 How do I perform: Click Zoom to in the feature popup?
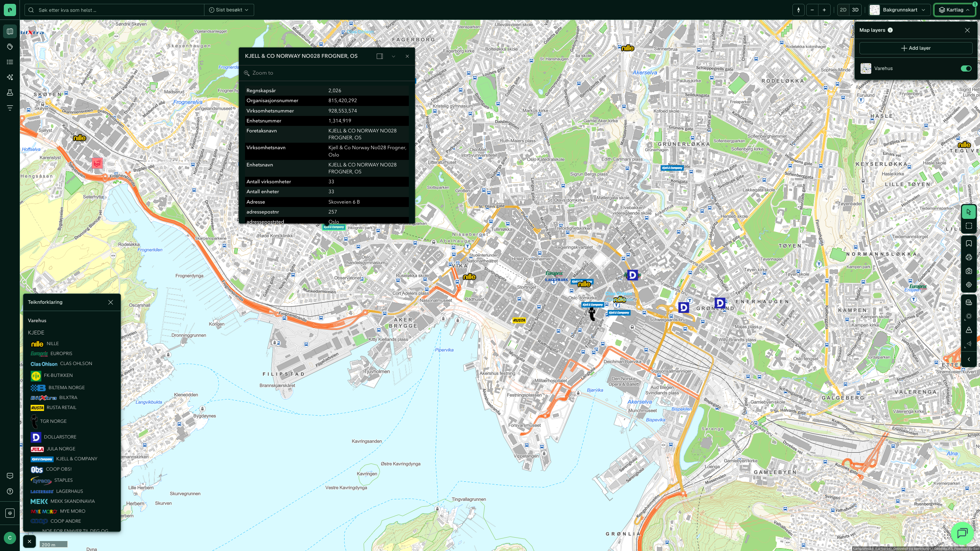coord(259,73)
